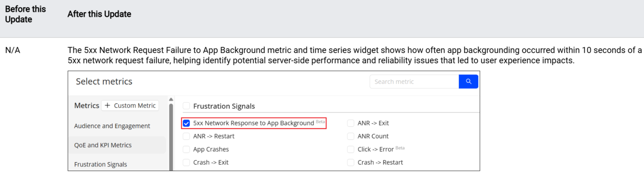This screenshot has height=179, width=644.
Task: Click the Select metrics heading
Action: pos(104,82)
